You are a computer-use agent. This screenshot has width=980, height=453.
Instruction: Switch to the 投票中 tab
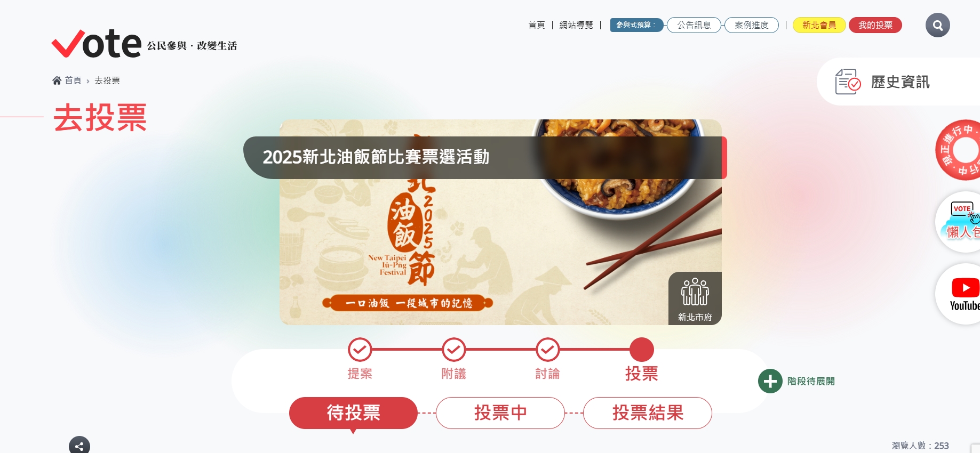tap(500, 413)
